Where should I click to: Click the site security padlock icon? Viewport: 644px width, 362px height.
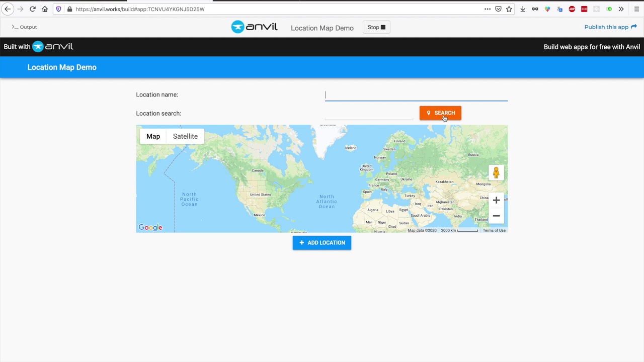[x=69, y=9]
